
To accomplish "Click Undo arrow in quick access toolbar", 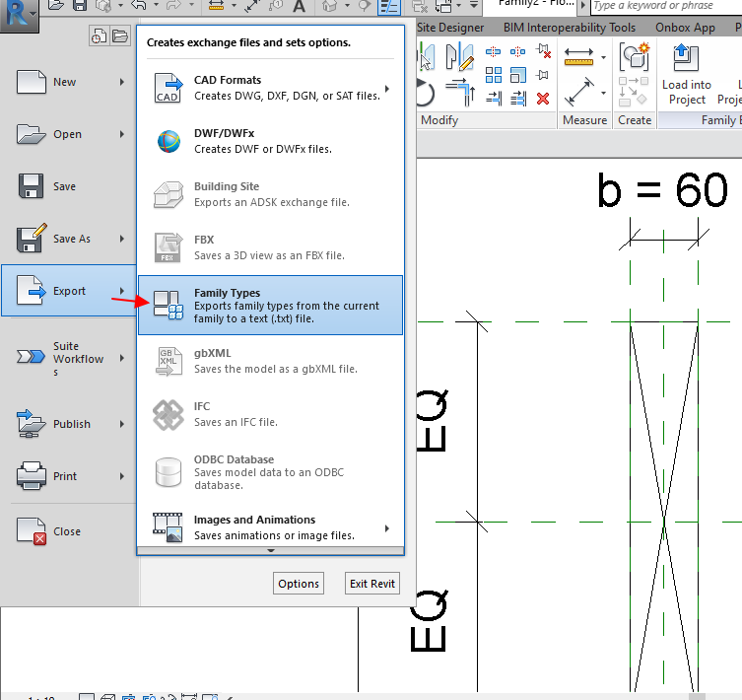I will click(x=139, y=6).
